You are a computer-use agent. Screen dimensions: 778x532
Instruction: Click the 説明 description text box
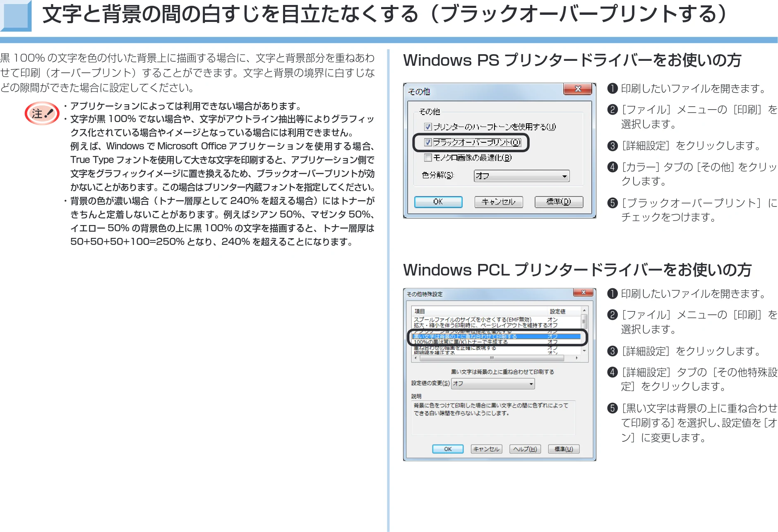coord(493,417)
